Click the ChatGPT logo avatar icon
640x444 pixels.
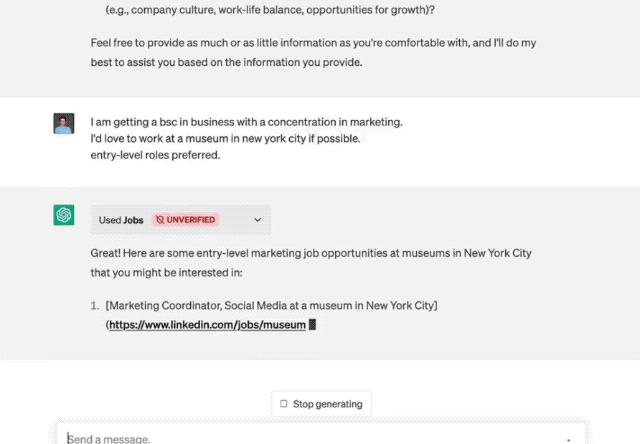tap(64, 215)
